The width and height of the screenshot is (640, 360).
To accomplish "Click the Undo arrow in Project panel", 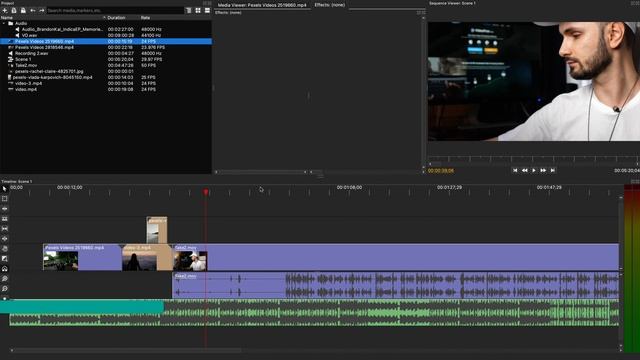I will (x=33, y=10).
